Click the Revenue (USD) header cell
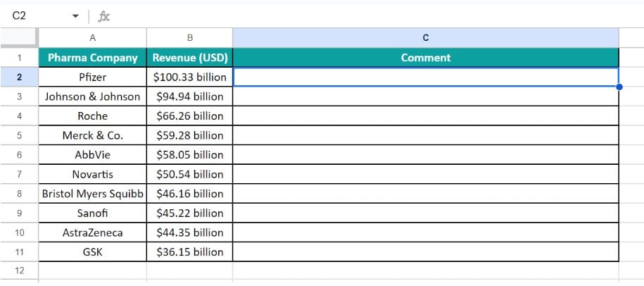Screen dimensions: 644x286 [x=190, y=58]
